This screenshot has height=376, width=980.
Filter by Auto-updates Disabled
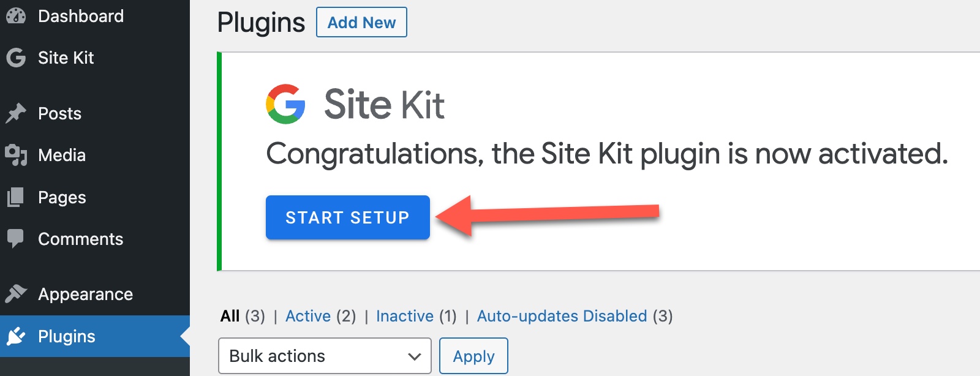tap(562, 316)
